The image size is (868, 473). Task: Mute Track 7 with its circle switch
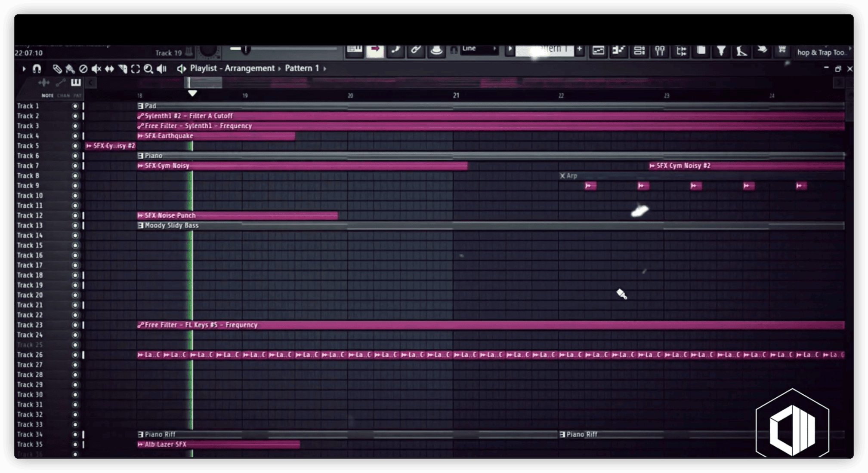click(75, 166)
